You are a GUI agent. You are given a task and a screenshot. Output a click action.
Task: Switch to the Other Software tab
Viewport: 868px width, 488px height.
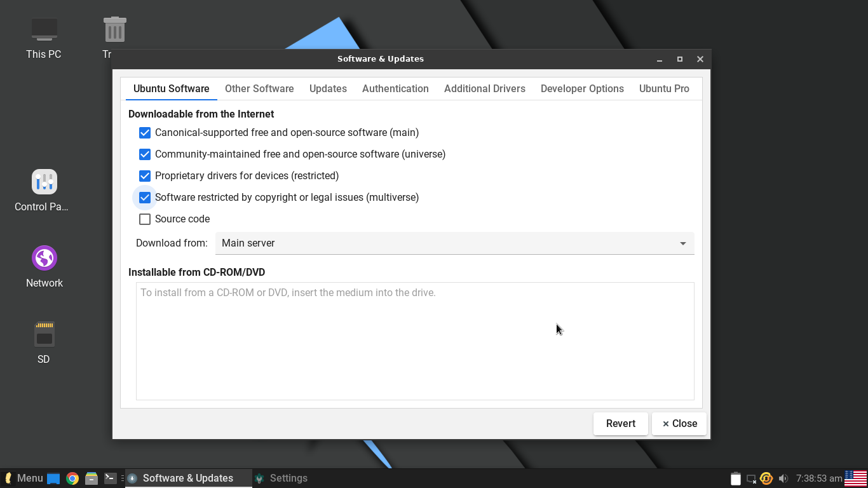[x=259, y=89]
